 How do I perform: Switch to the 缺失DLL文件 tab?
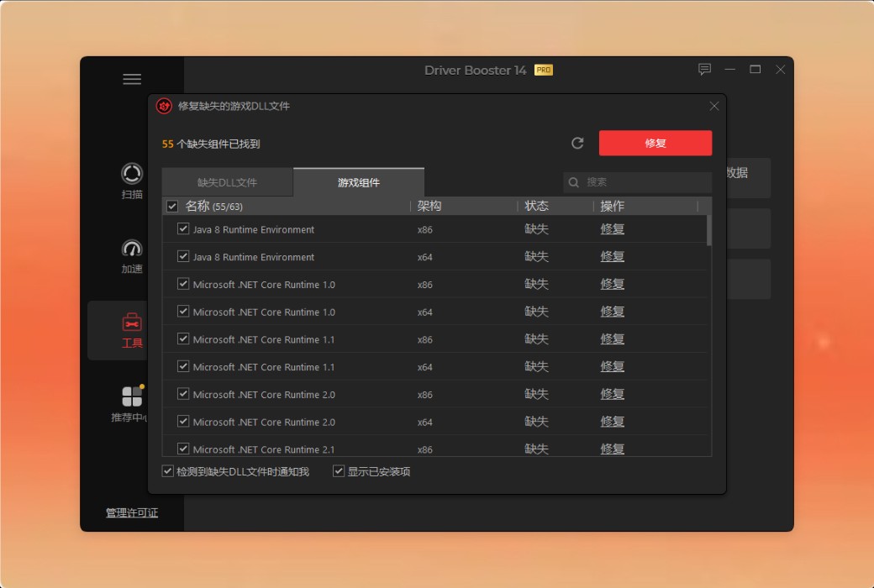[228, 182]
